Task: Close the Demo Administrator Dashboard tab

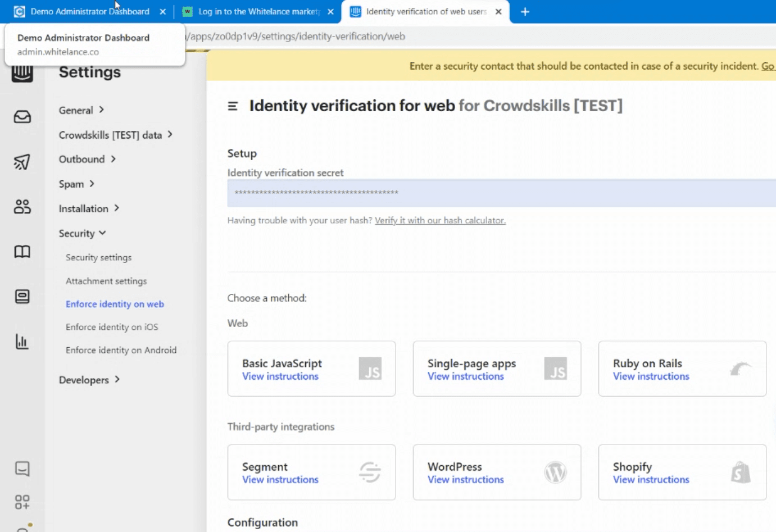Action: (x=162, y=12)
